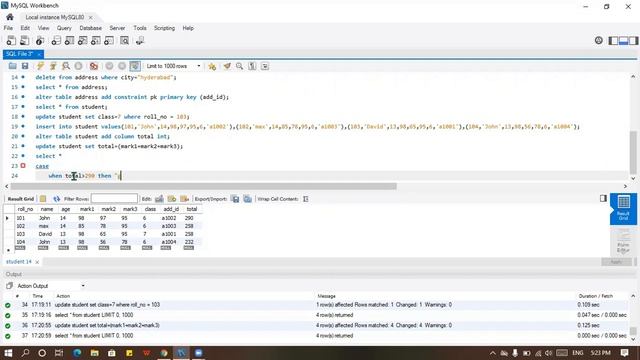Export recordset to external file
The width and height of the screenshot is (640, 360).
[x=235, y=199]
